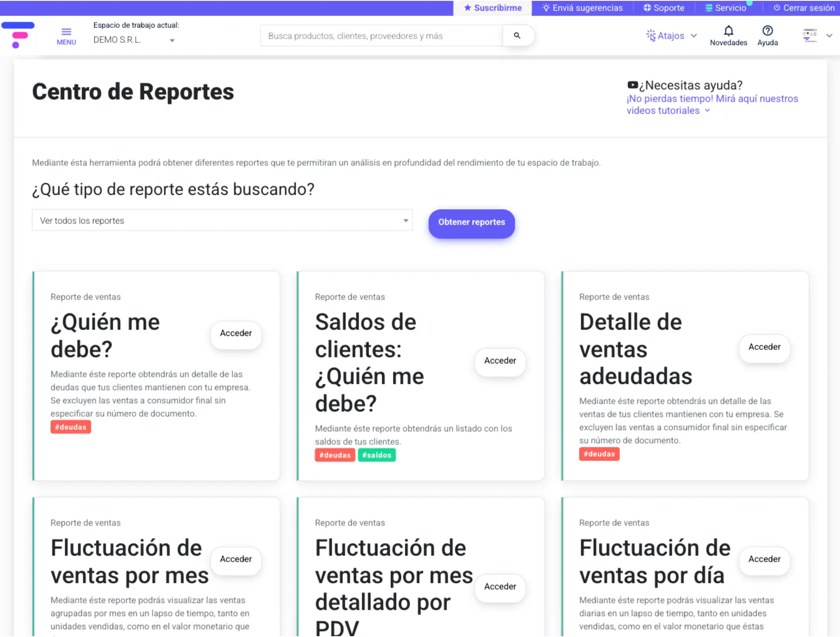Click Cerrar sesión to log out
840x637 pixels.
pyautogui.click(x=804, y=8)
